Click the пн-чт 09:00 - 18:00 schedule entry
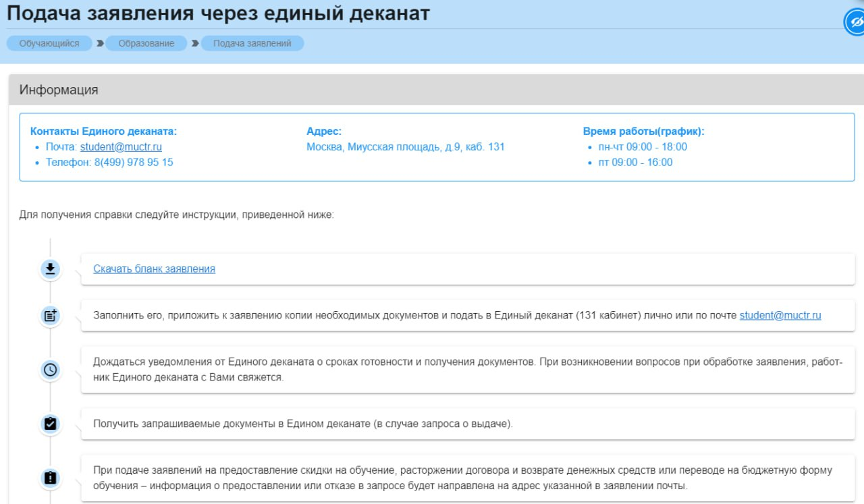864x504 pixels. (643, 146)
